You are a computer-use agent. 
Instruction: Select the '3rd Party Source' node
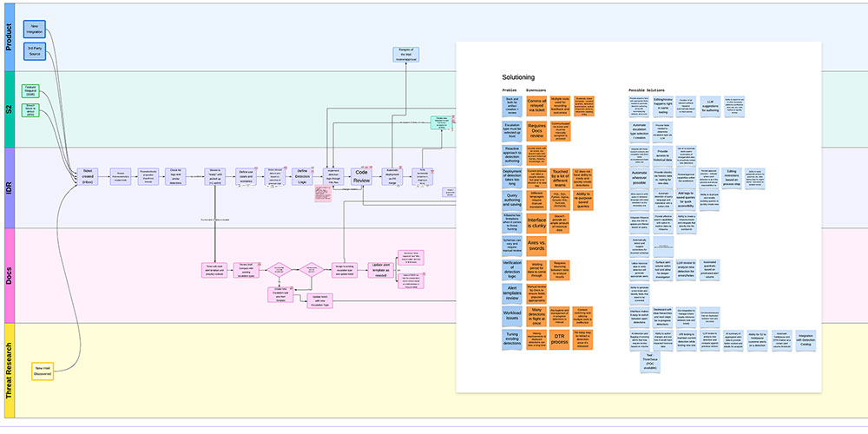(x=35, y=51)
